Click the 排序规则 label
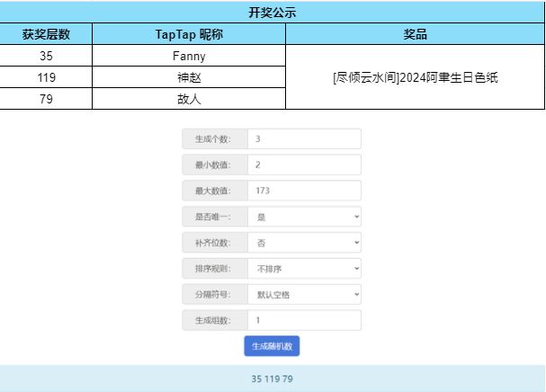Screen dimensions: 546x392 [x=213, y=269]
